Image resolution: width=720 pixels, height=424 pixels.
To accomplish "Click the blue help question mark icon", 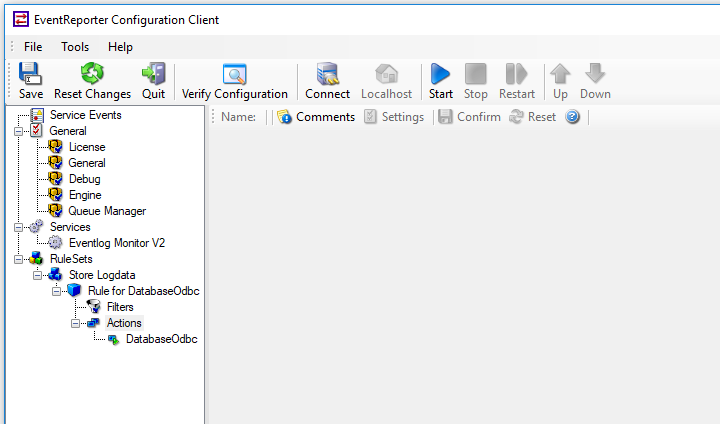I will click(572, 117).
